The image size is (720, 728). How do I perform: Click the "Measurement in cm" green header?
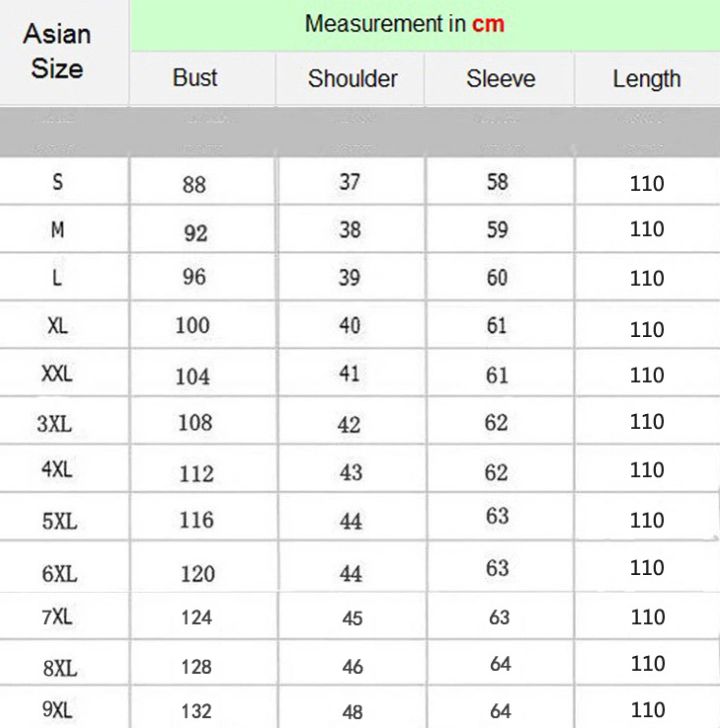[404, 23]
